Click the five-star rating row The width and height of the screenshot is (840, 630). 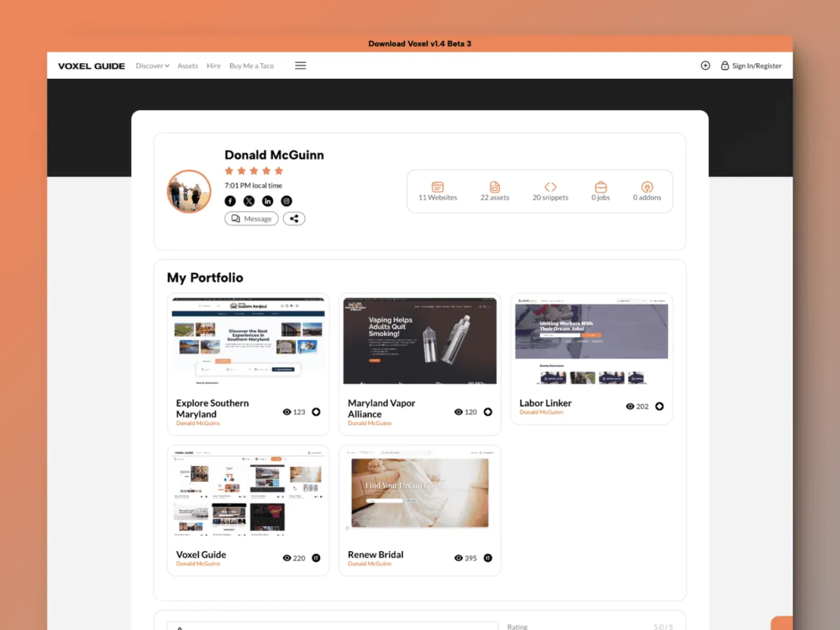[254, 171]
